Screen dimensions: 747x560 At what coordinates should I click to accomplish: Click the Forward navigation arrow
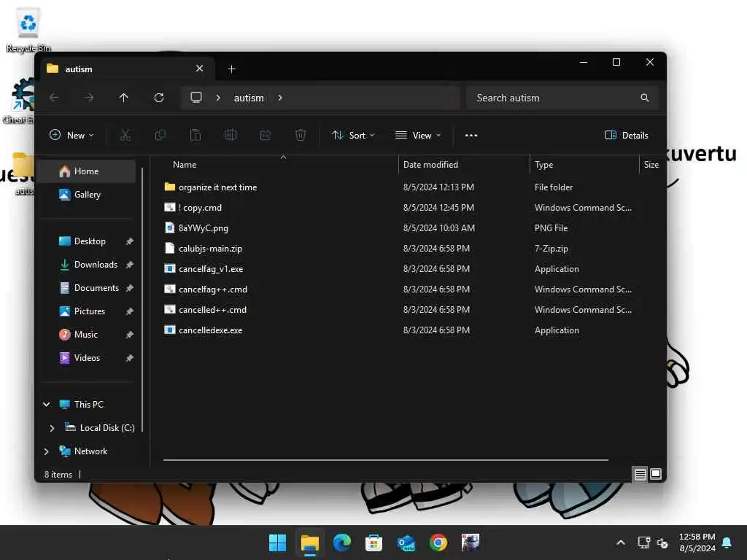(x=89, y=98)
